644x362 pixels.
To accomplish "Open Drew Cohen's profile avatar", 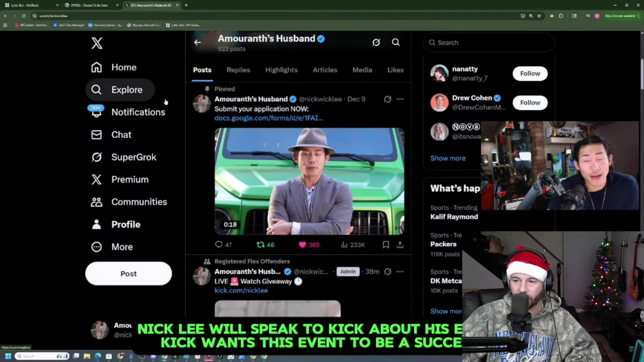I will coord(439,103).
